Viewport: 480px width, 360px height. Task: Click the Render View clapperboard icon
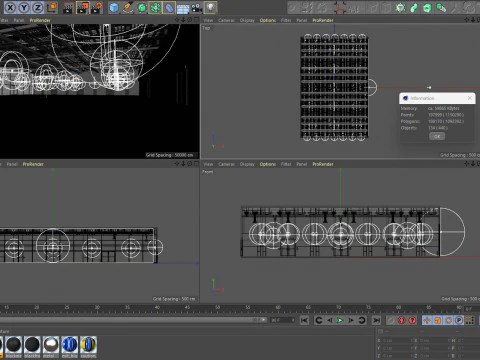(x=68, y=7)
